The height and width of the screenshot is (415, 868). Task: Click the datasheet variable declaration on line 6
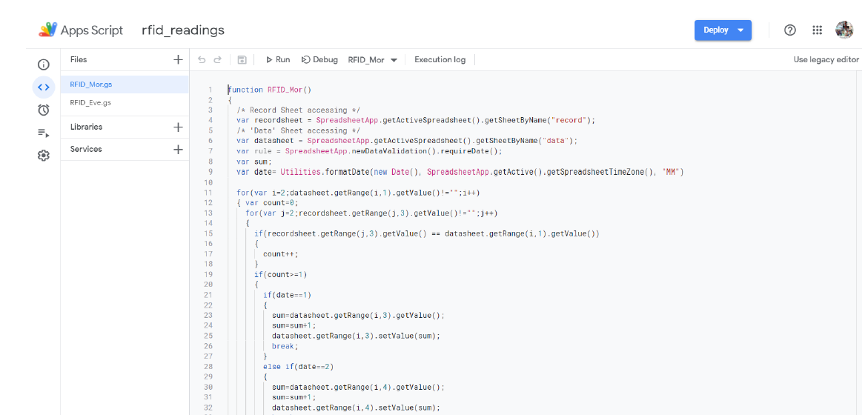coord(407,141)
